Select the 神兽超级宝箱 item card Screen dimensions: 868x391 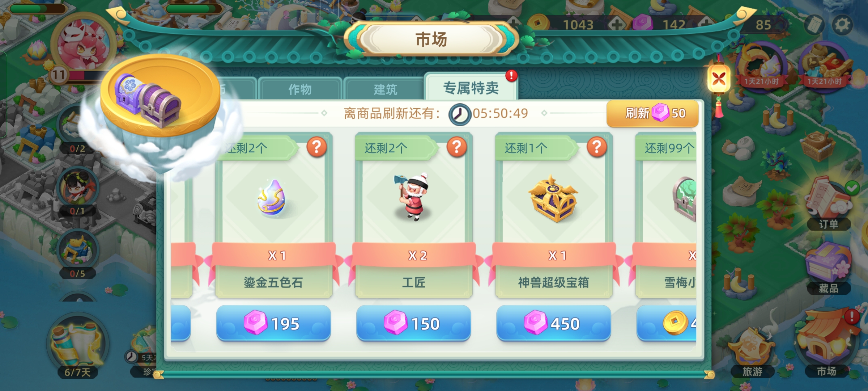click(554, 216)
